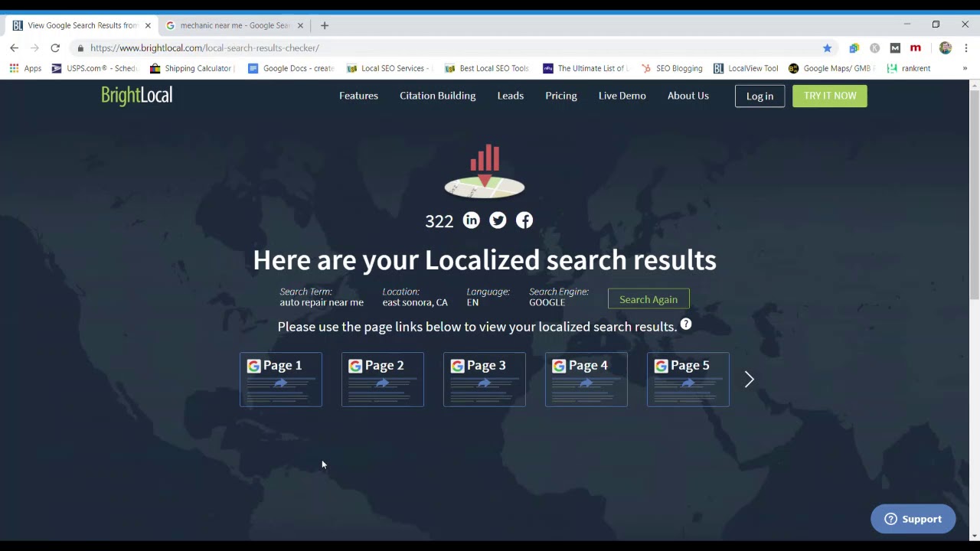Open the Apps bookmarks shortcut
The width and height of the screenshot is (980, 551).
[x=25, y=68]
